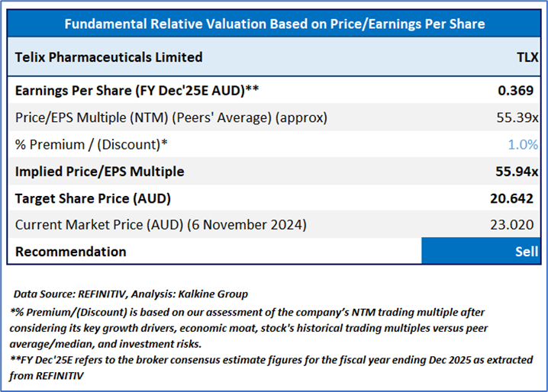Viewport: 548px width, 392px height.
Task: Click the blue 'Sell' recommendation cell
Action: [x=481, y=251]
